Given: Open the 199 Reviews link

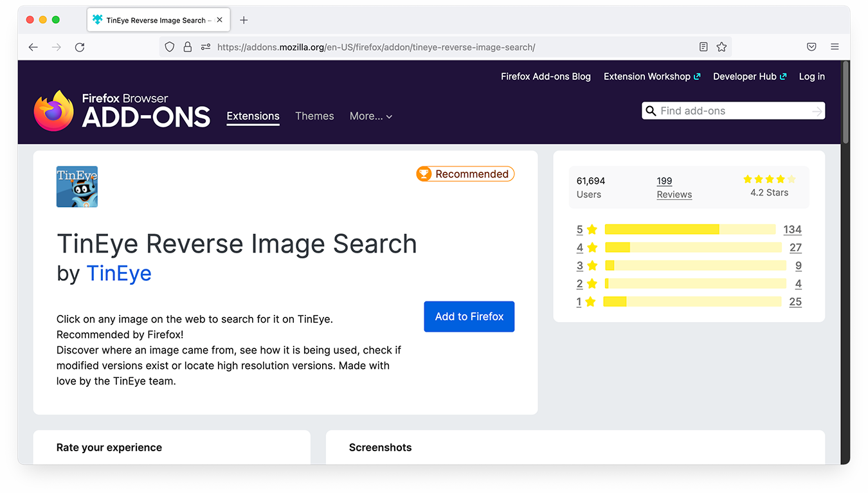Looking at the screenshot, I should coord(674,188).
